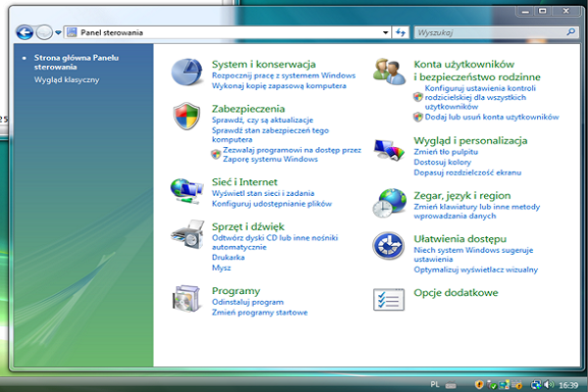The width and height of the screenshot is (588, 392).
Task: Click the Panel sterowania address bar icon
Action: (x=72, y=32)
